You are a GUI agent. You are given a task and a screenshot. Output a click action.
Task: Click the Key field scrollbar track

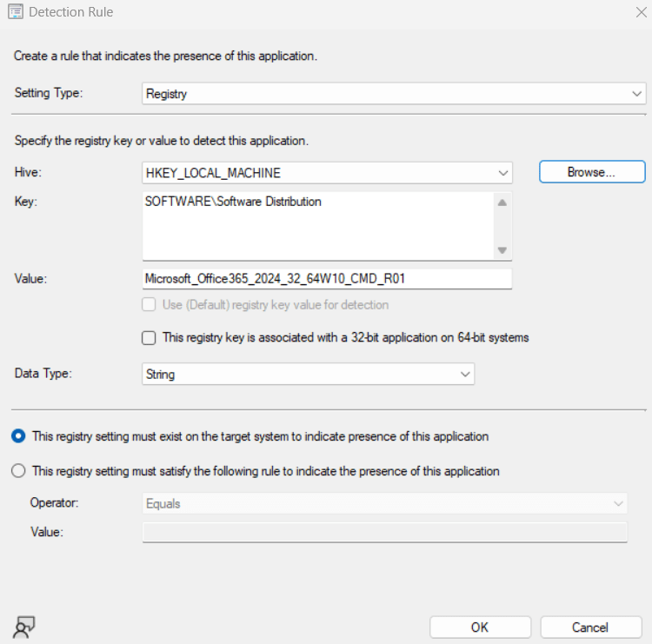pyautogui.click(x=502, y=227)
